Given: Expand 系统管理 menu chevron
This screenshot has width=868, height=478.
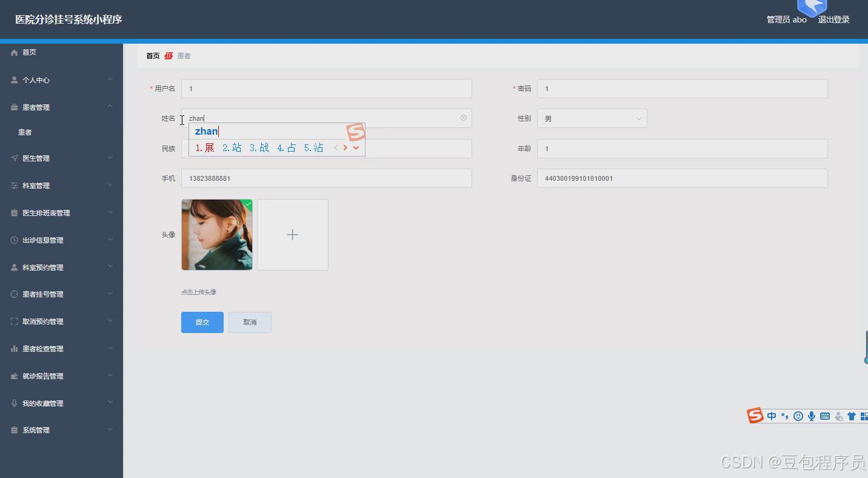Looking at the screenshot, I should tap(110, 429).
